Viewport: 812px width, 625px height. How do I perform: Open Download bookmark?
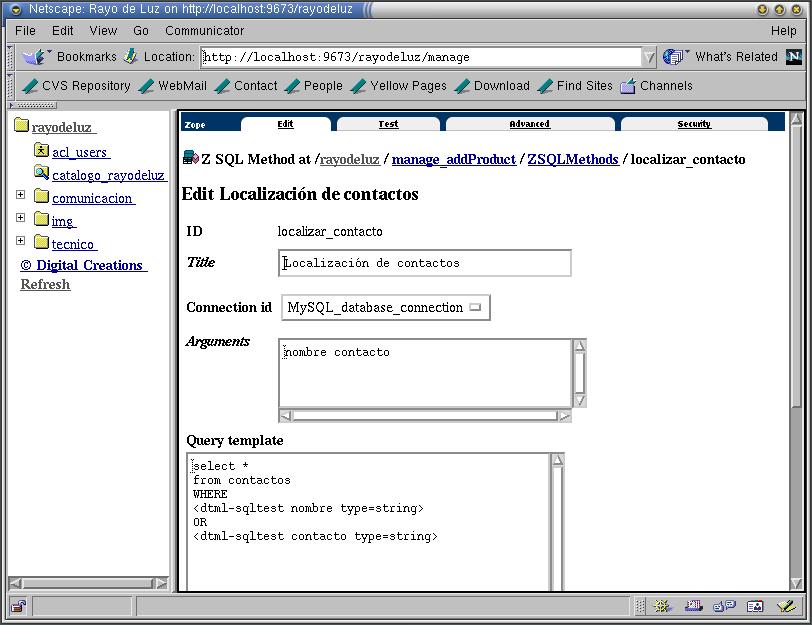[492, 86]
